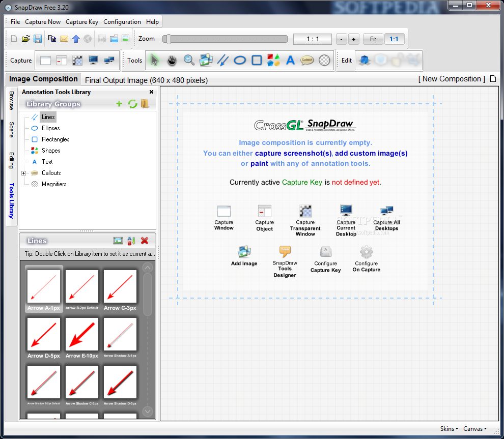Click the zoom plus button
This screenshot has width=504, height=439.
[354, 39]
